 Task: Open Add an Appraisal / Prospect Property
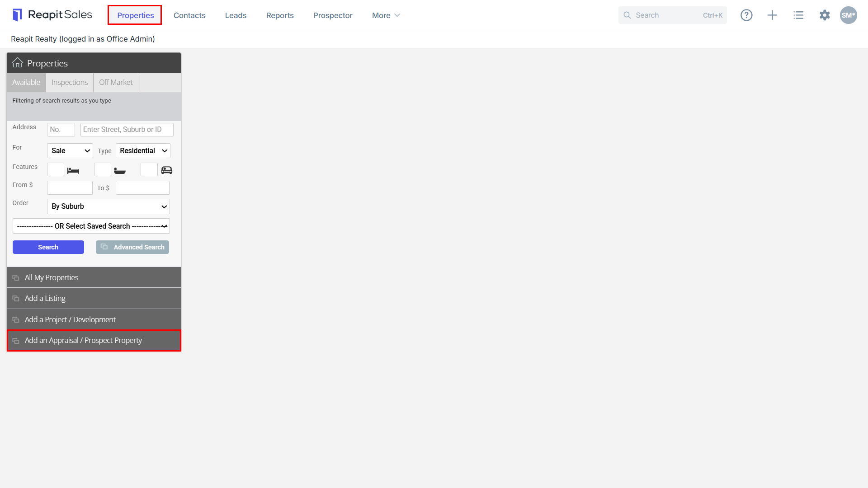tap(94, 341)
